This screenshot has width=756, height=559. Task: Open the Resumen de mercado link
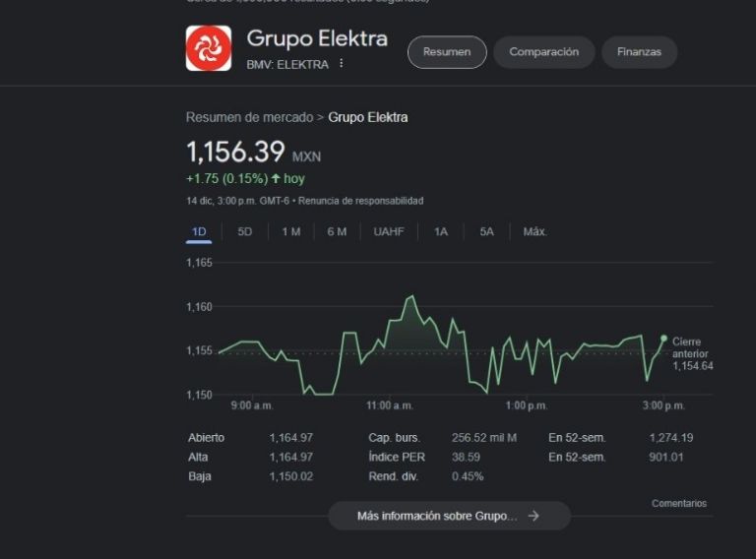[250, 117]
